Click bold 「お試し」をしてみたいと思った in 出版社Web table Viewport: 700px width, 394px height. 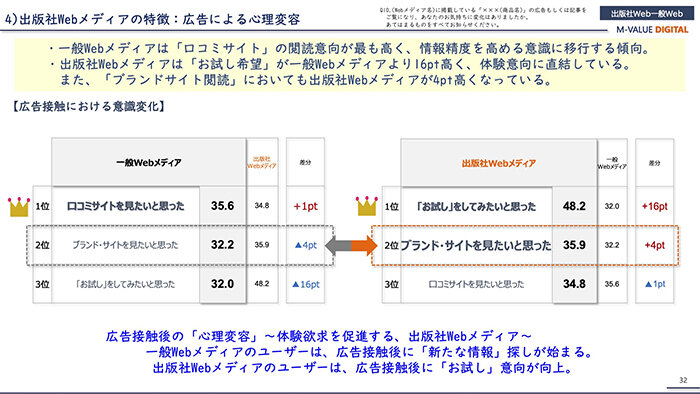(x=476, y=207)
